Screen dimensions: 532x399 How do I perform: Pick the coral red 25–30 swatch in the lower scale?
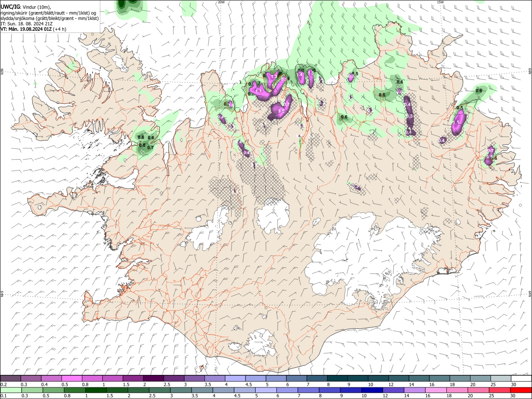(500, 390)
